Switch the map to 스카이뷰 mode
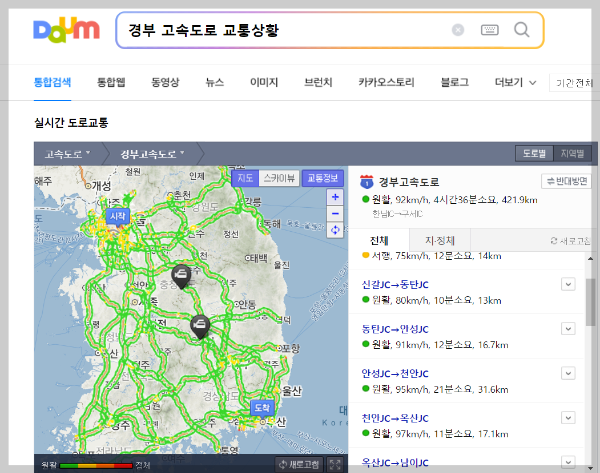 [279, 178]
